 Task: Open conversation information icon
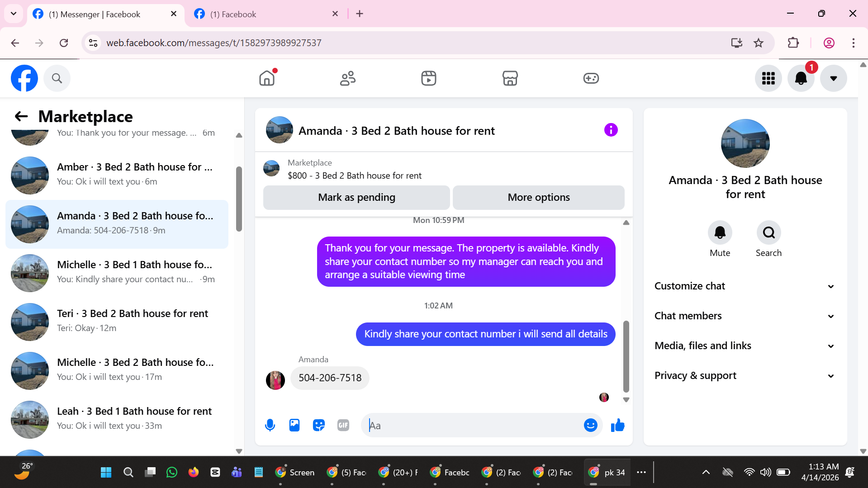[x=611, y=130]
